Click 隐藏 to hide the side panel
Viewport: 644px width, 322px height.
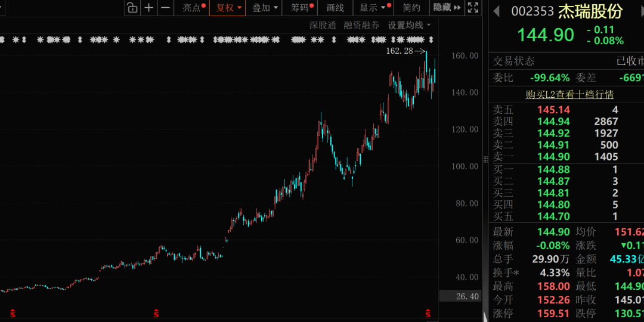[x=447, y=7]
